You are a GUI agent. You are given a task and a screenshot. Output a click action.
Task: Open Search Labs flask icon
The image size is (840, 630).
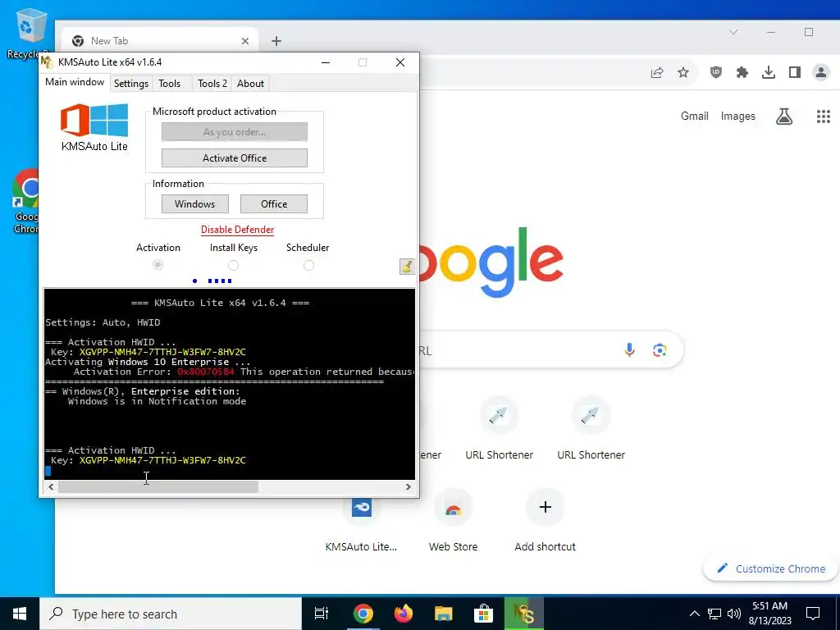tap(784, 116)
